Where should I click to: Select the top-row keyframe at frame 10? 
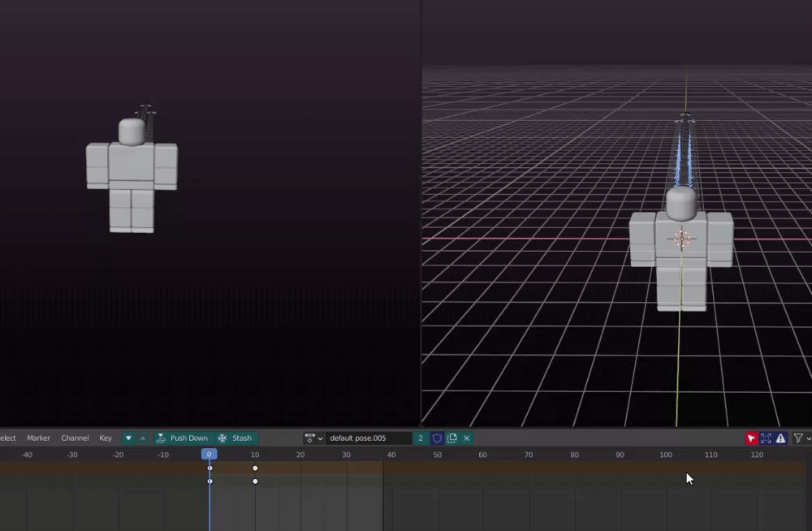pyautogui.click(x=255, y=468)
